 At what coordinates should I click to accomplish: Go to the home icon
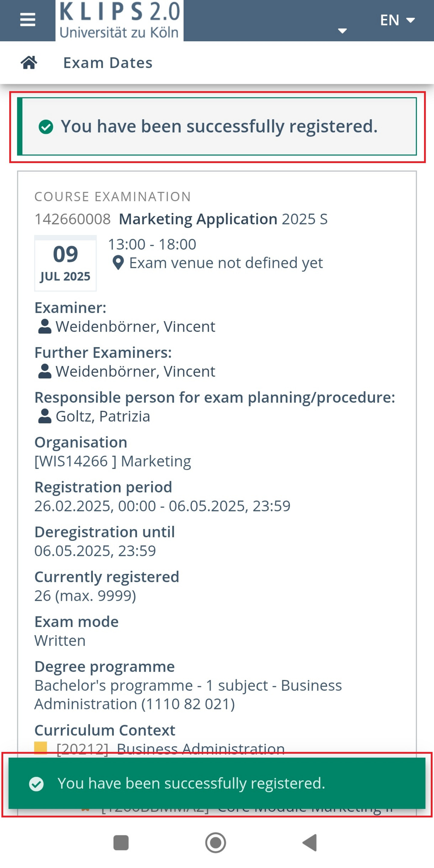[29, 63]
